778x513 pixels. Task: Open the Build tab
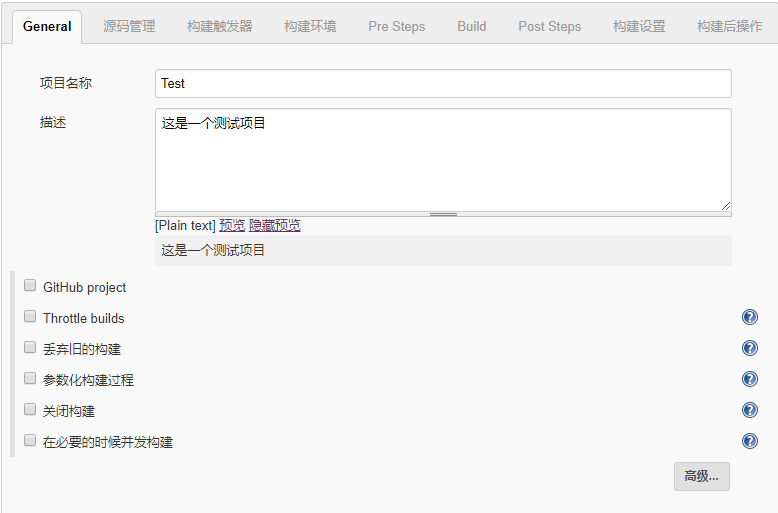tap(471, 26)
